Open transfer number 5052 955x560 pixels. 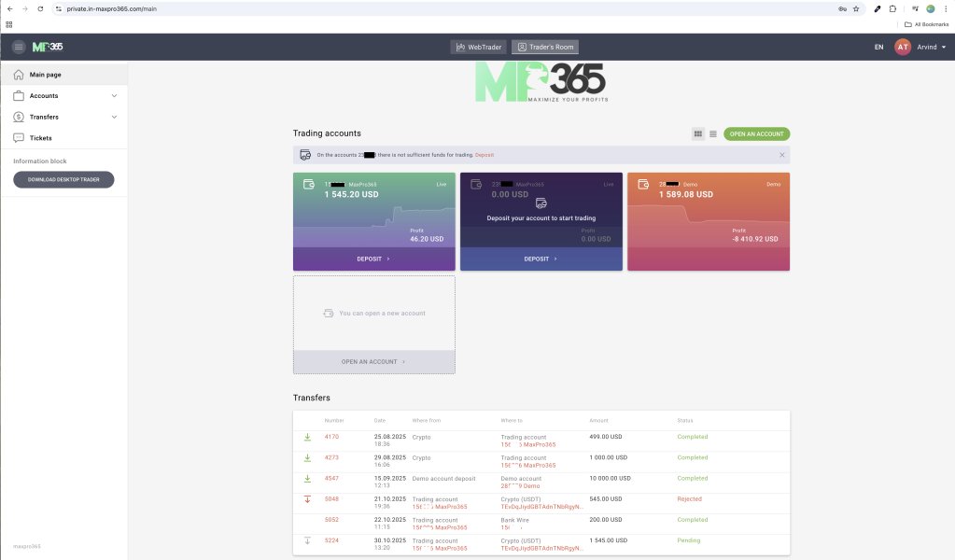(x=331, y=520)
